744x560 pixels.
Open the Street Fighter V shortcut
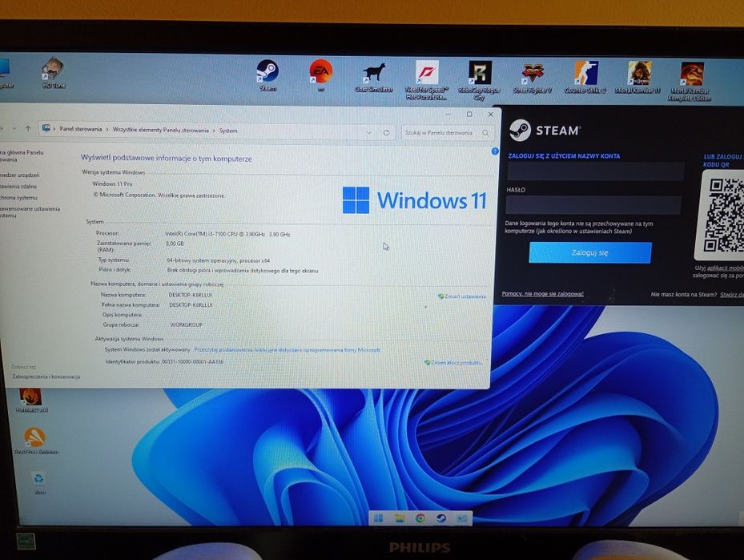click(x=533, y=78)
